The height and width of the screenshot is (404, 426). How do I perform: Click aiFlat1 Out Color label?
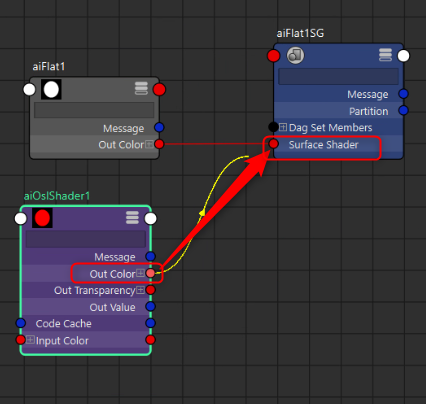121,145
